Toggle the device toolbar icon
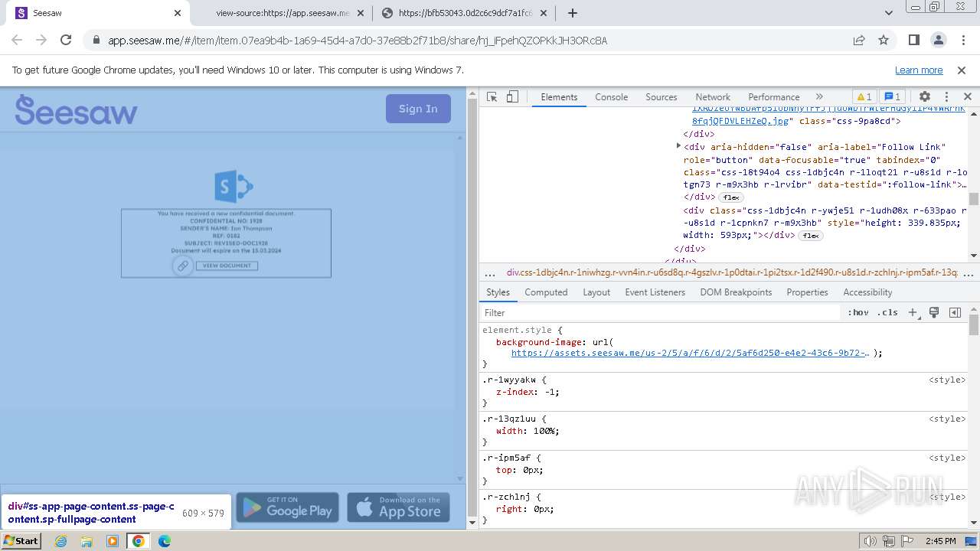Screen dimensions: 980x551 coord(512,97)
